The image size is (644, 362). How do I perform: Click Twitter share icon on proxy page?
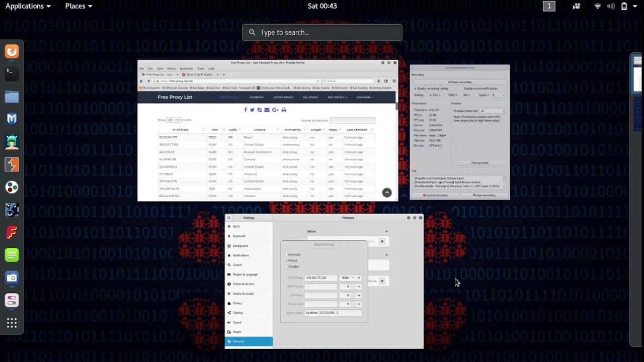click(x=252, y=110)
